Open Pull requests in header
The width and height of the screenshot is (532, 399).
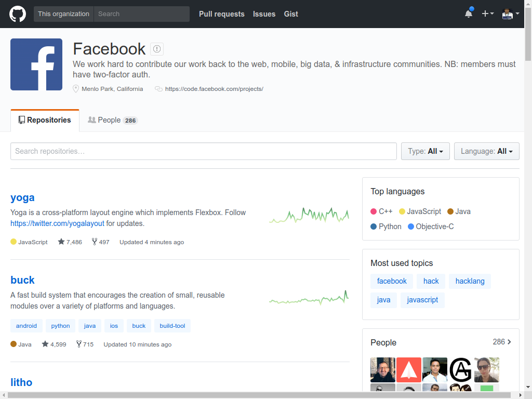pyautogui.click(x=221, y=14)
